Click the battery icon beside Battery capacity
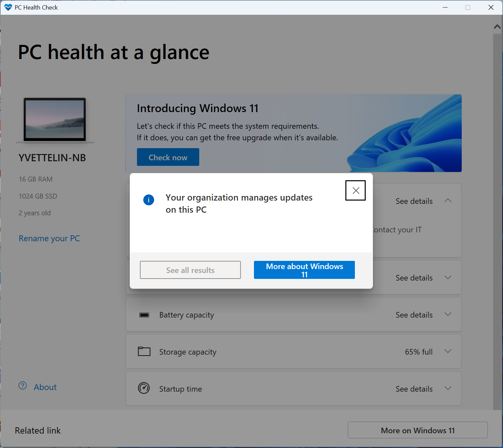 (x=144, y=315)
